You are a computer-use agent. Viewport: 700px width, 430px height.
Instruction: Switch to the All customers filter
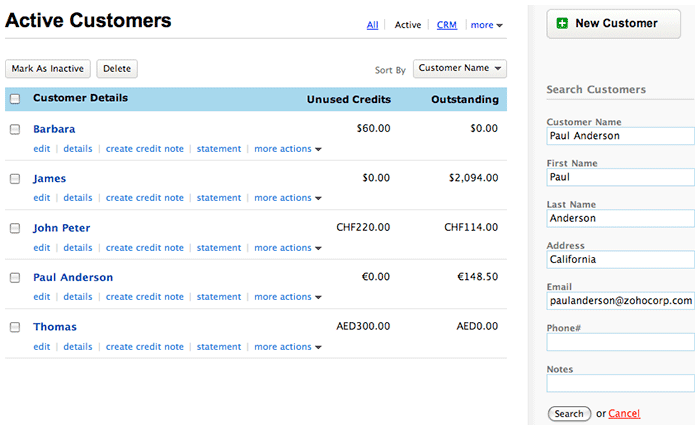pos(372,25)
